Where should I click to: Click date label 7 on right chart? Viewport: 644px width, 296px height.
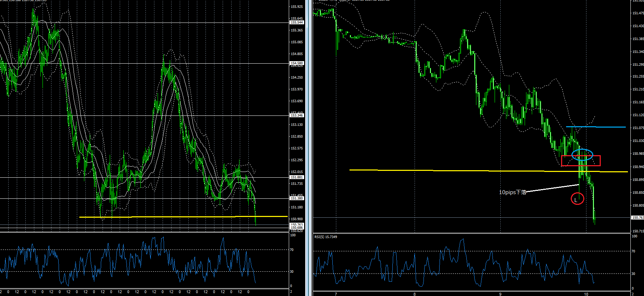point(336,294)
